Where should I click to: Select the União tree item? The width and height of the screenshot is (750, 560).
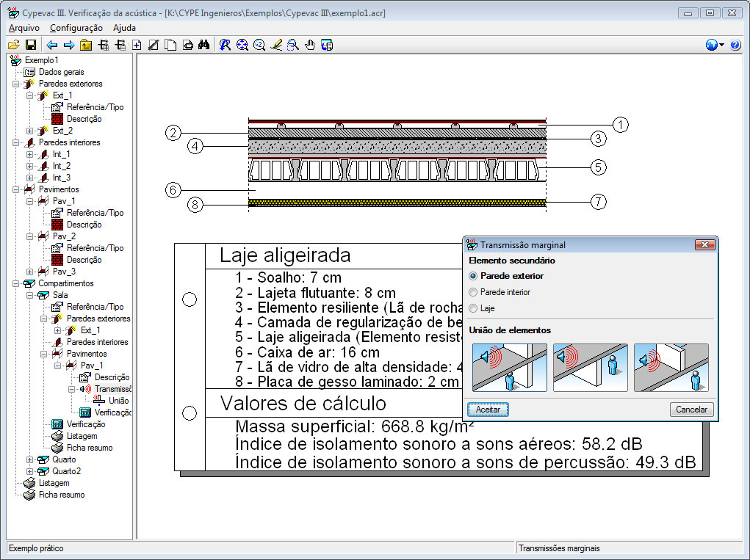(118, 401)
